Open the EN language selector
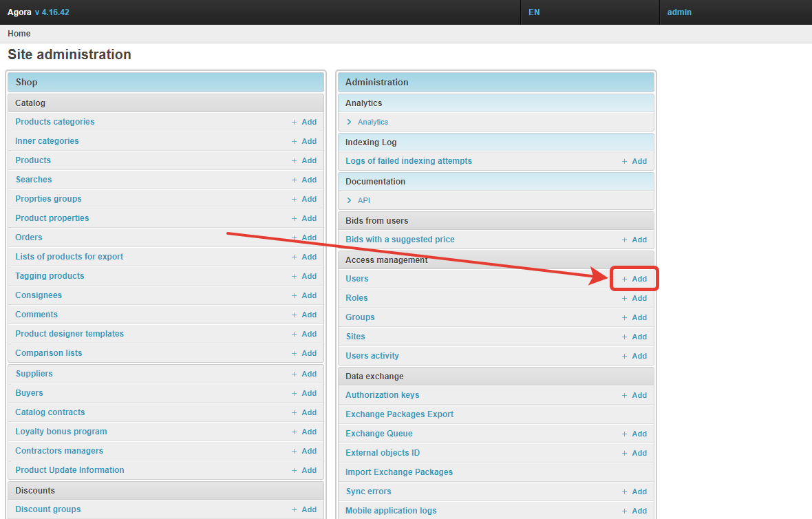 click(534, 12)
